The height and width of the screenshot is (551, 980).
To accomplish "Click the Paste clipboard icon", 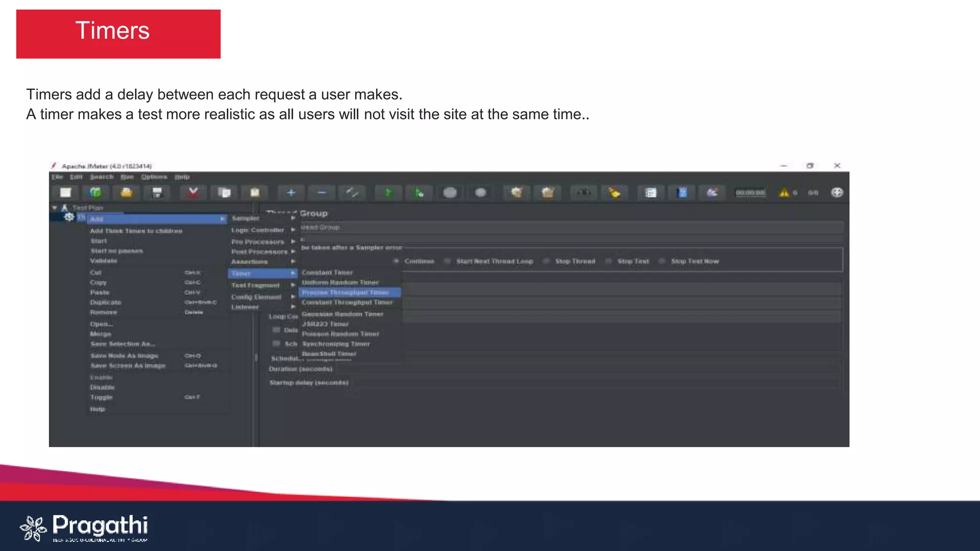I will [x=255, y=193].
